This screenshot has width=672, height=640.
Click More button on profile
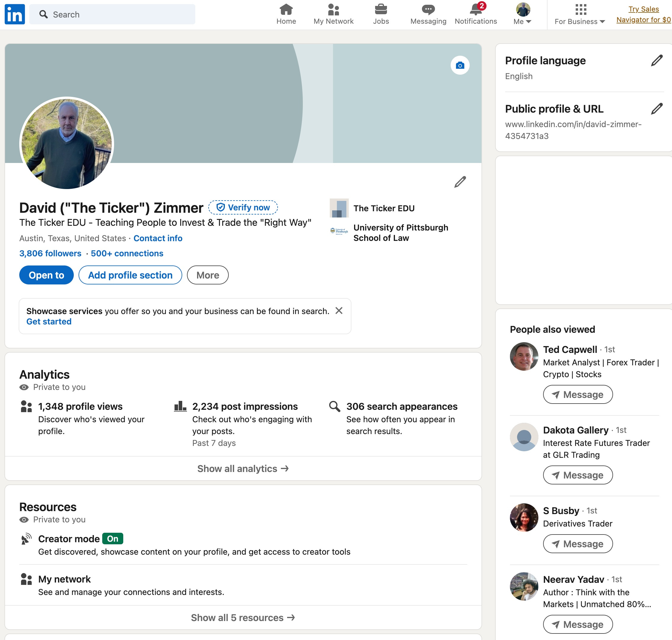(208, 275)
